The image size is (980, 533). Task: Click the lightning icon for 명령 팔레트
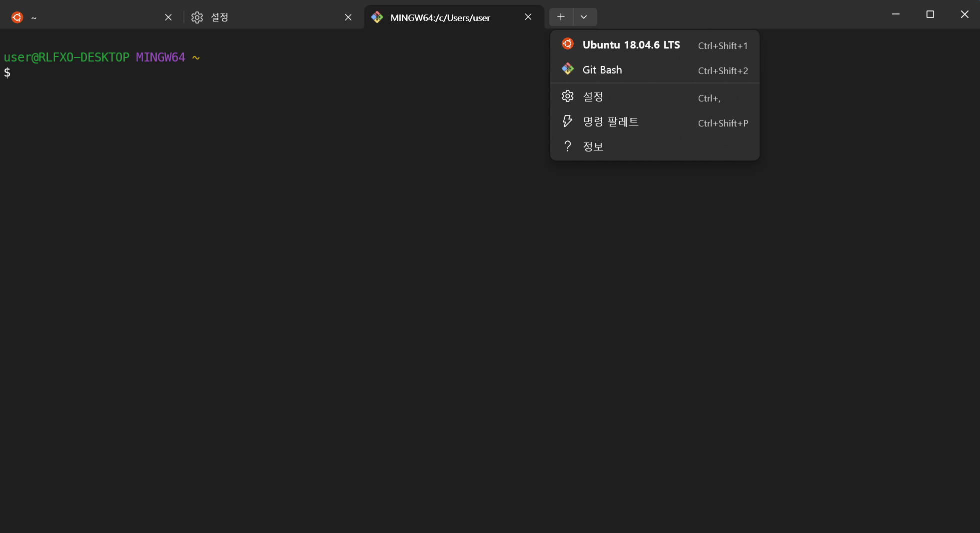click(568, 121)
